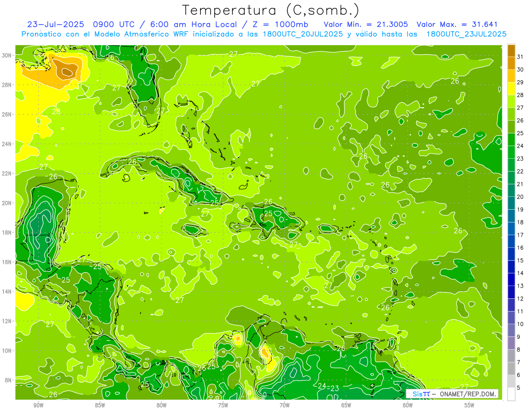Image resolution: width=532 pixels, height=411 pixels.
Task: Click the longitude axis label '60W'
Action: (x=408, y=405)
